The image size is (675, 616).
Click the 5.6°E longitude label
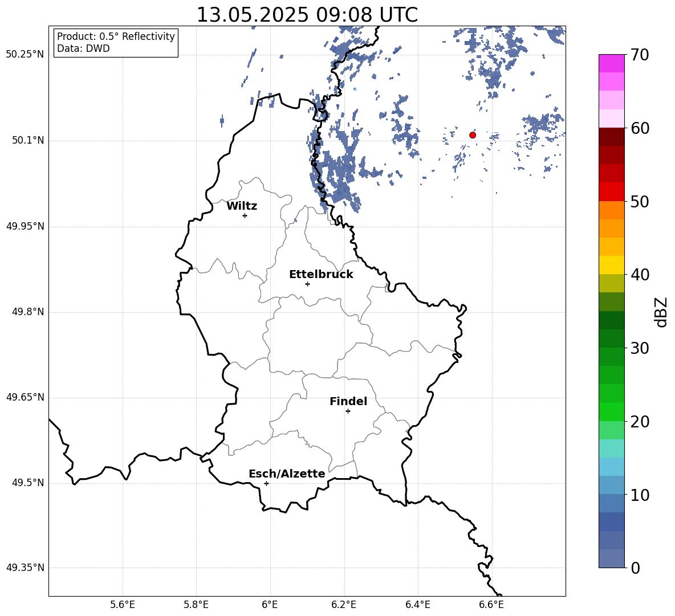tap(123, 605)
